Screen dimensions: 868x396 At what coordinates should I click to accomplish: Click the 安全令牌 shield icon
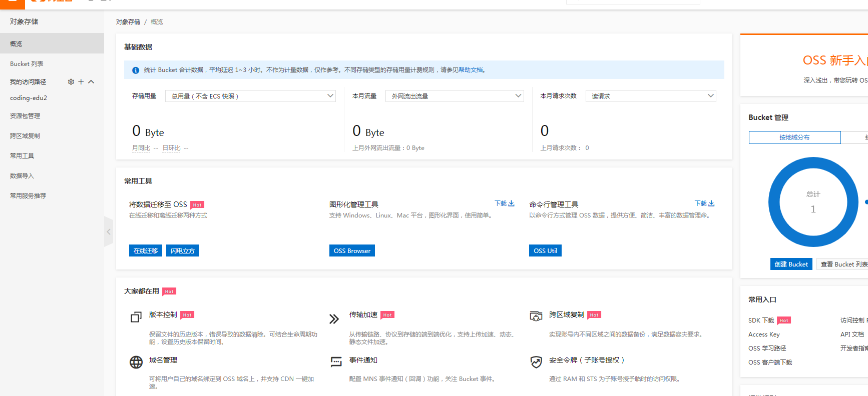tap(536, 362)
